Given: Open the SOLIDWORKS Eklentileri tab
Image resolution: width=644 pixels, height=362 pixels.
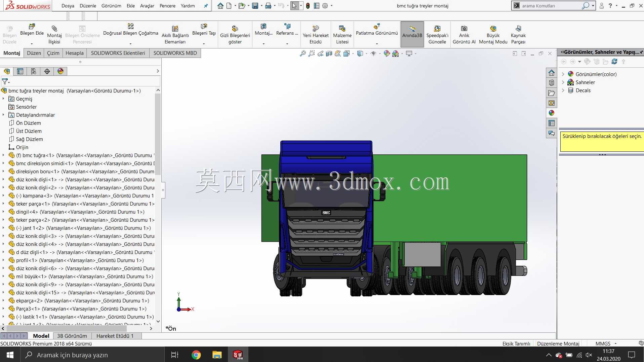Looking at the screenshot, I should coord(118,53).
